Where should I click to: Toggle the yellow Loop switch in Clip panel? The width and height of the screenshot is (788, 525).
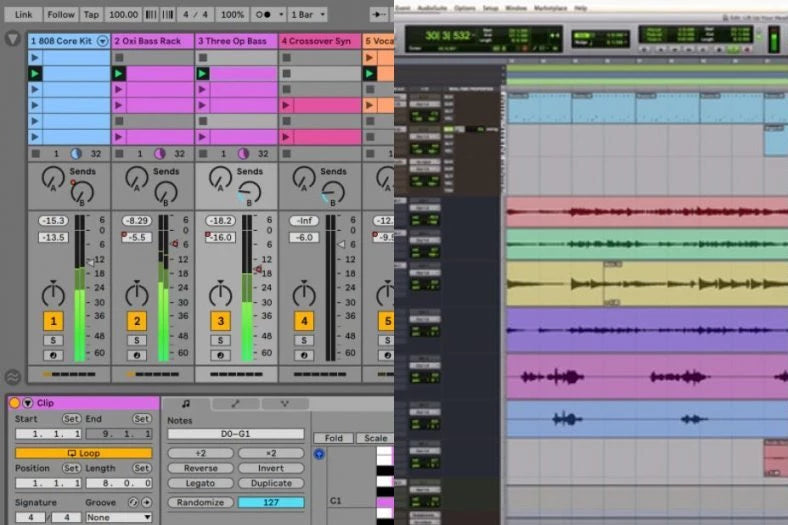click(x=83, y=453)
